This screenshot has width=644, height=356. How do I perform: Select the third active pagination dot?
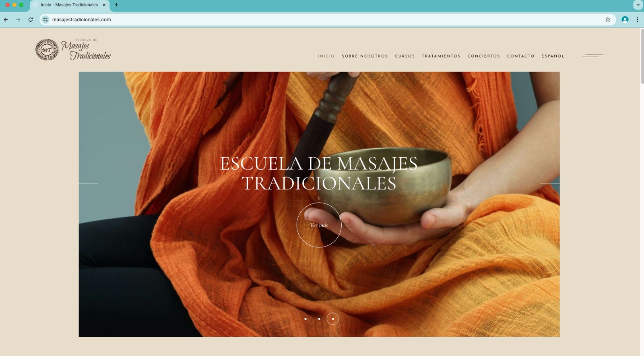333,319
